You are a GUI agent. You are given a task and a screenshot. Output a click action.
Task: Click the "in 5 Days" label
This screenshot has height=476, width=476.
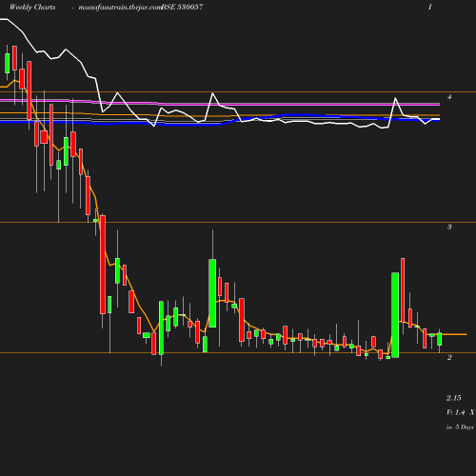click(460, 427)
